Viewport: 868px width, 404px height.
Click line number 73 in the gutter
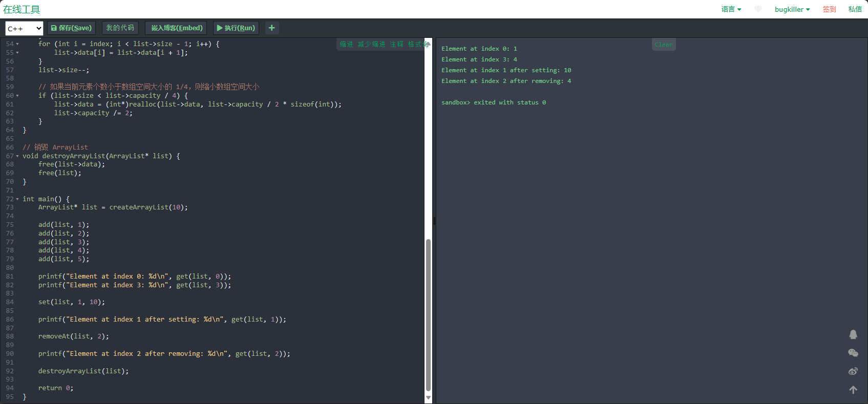click(x=10, y=207)
